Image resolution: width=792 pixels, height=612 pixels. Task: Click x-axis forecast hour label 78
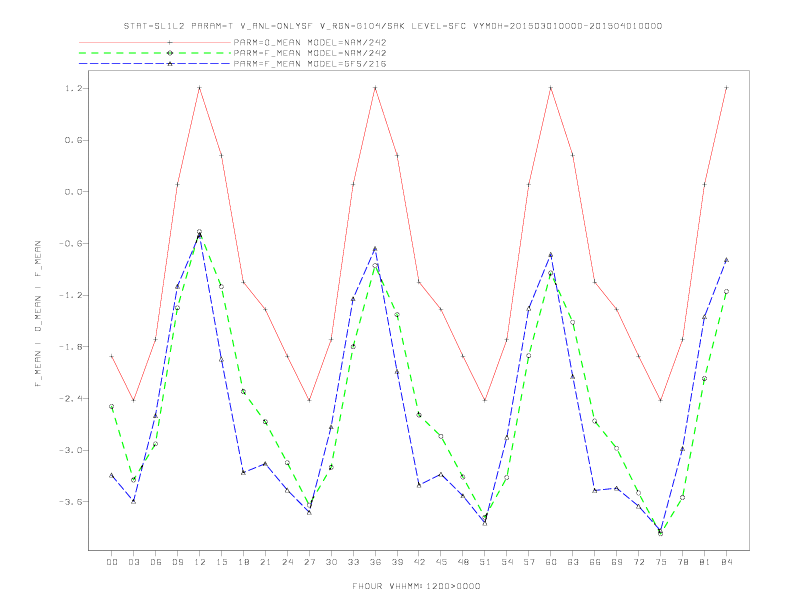(x=682, y=562)
